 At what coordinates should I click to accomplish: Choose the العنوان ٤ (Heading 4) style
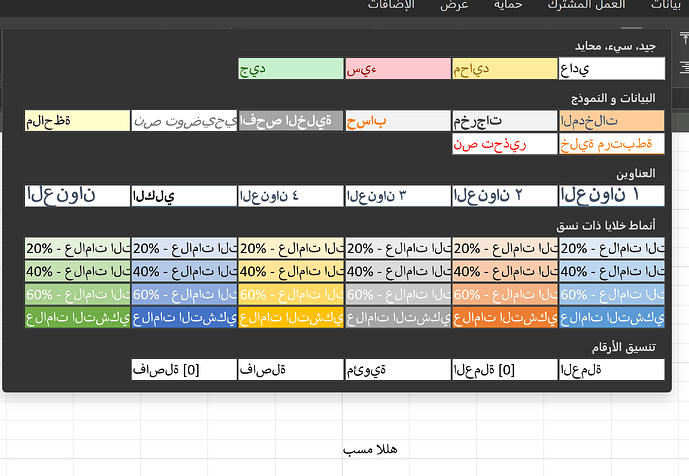[290, 196]
